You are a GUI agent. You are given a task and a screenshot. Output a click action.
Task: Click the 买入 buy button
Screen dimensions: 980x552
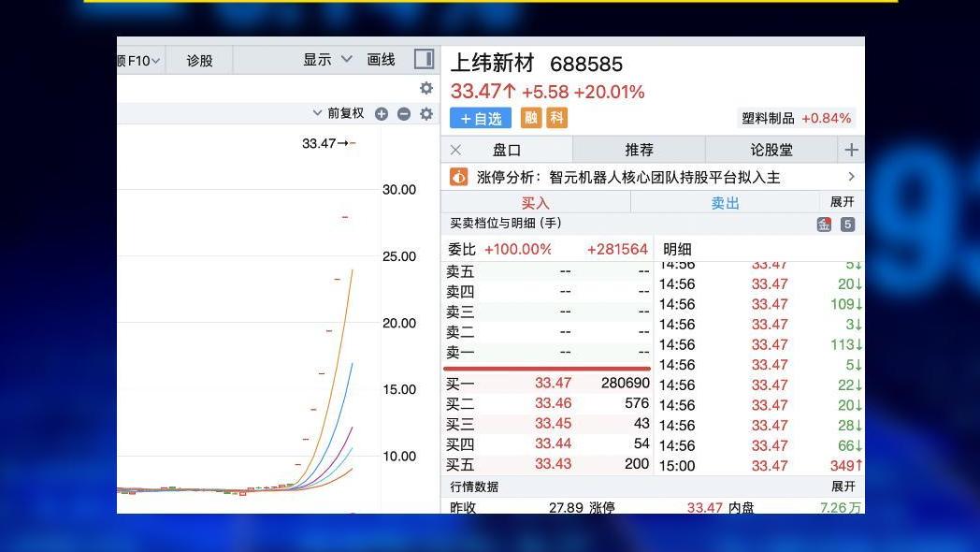click(x=536, y=202)
